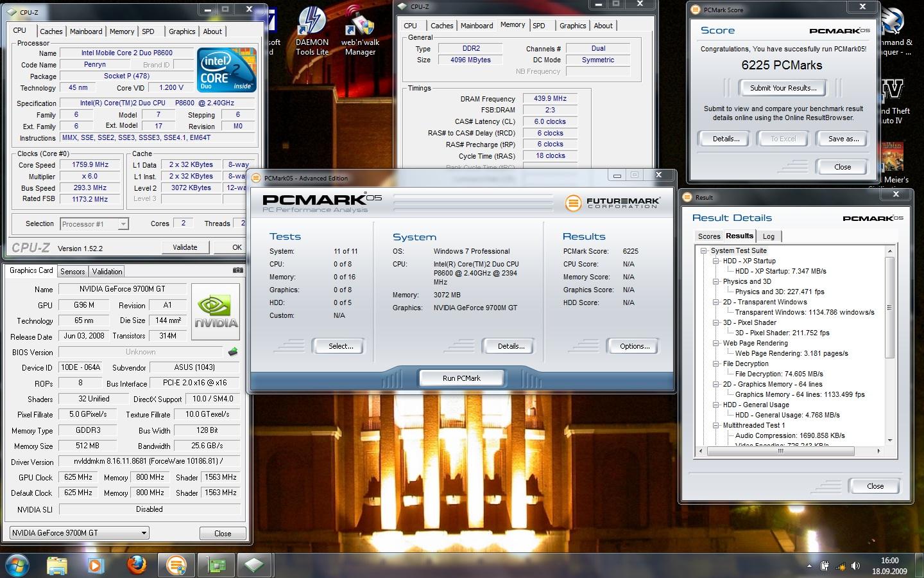Click the Validate button in CPU-Z
Screen dimensions: 924x578
tap(185, 247)
